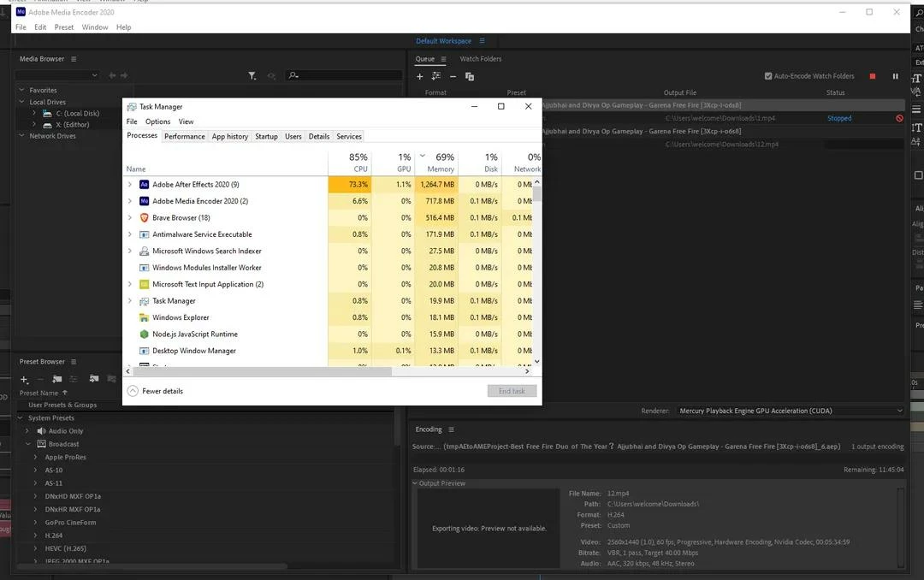Collapse the Favorites section

pos(21,90)
